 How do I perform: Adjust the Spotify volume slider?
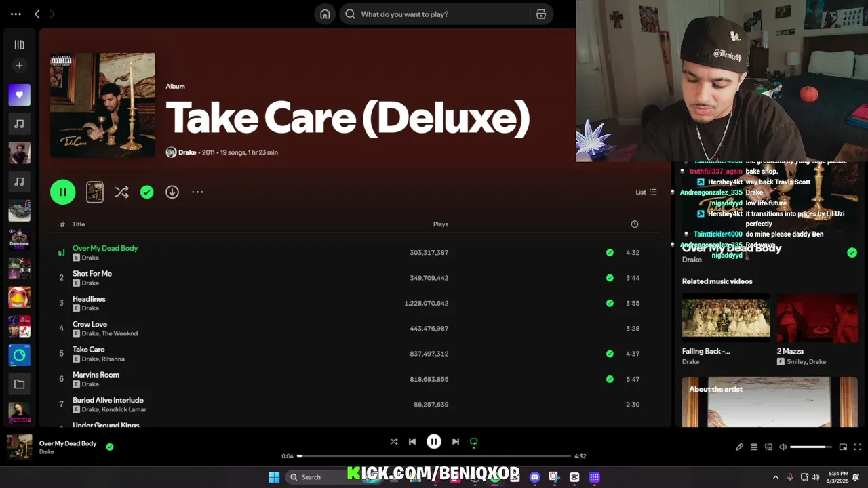[812, 447]
